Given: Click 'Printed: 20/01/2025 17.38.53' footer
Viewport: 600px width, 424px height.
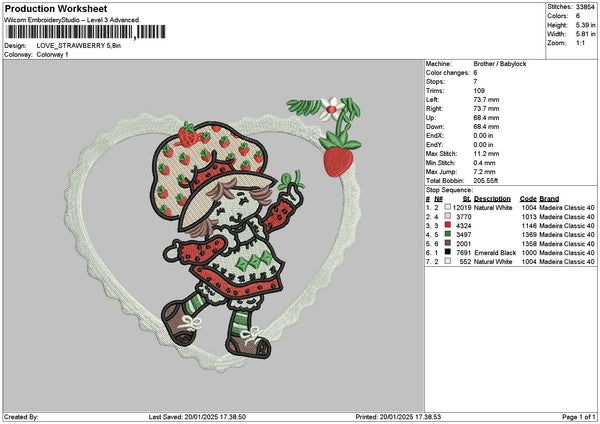Looking at the screenshot, I should 398,417.
